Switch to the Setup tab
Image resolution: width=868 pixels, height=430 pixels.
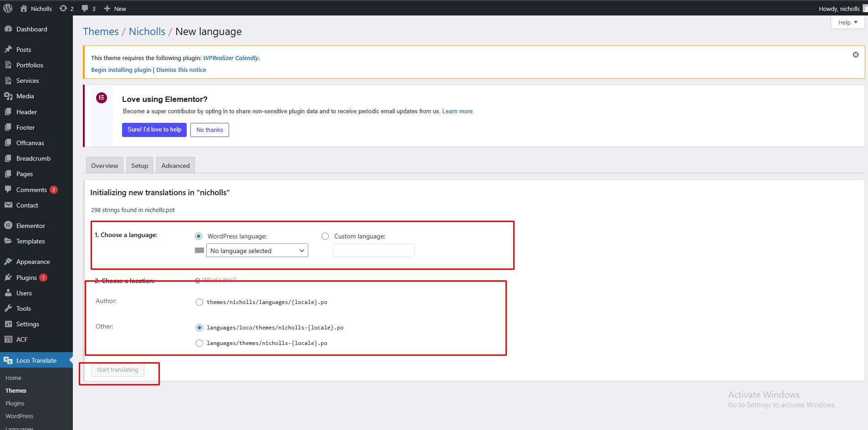(x=139, y=165)
